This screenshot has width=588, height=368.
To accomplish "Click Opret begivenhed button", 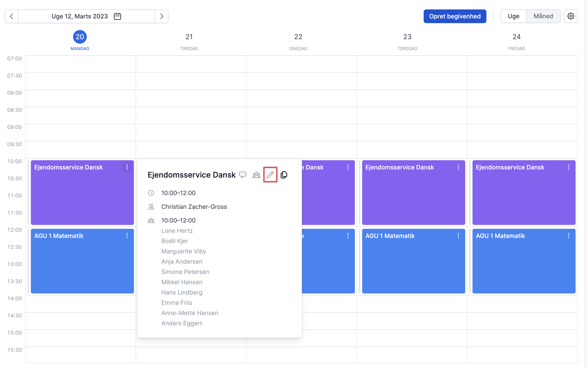I will [x=455, y=16].
